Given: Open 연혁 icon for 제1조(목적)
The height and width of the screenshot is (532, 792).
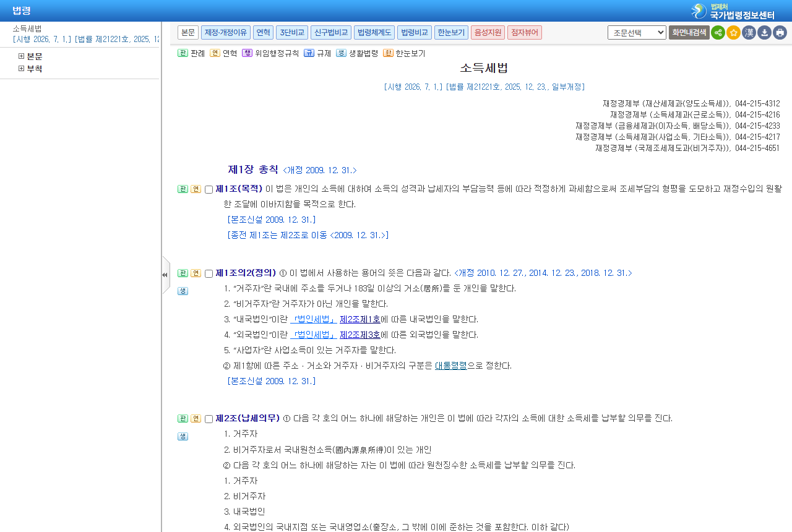Looking at the screenshot, I should click(x=196, y=189).
